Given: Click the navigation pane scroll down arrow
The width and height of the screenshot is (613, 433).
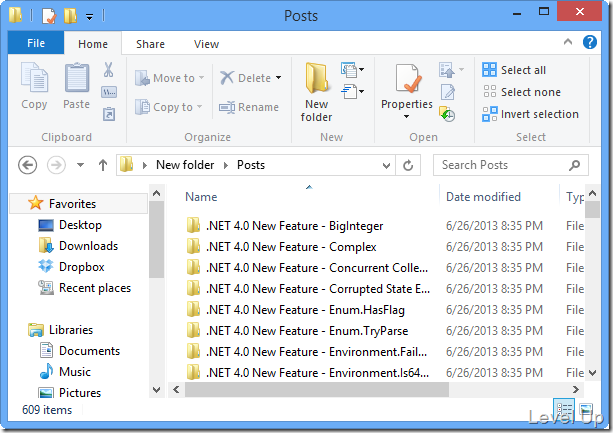Looking at the screenshot, I should pos(156,390).
